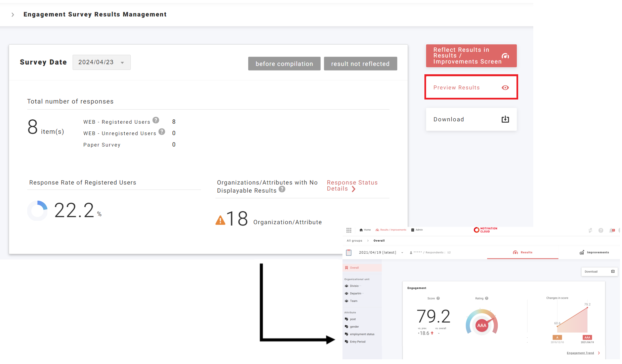The width and height of the screenshot is (622, 364).
Task: Click the download icon on the Download button
Action: pyautogui.click(x=505, y=119)
